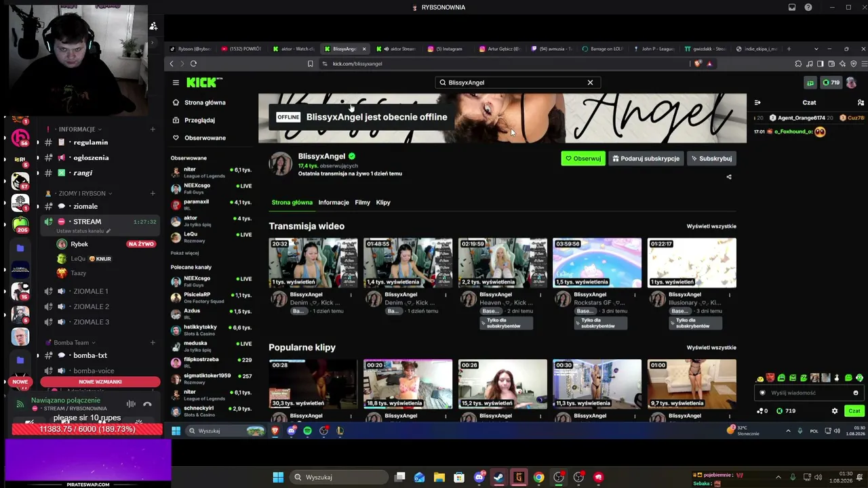This screenshot has height=488, width=868.
Task: Click the share icon under Subskrybuj
Action: tap(729, 177)
